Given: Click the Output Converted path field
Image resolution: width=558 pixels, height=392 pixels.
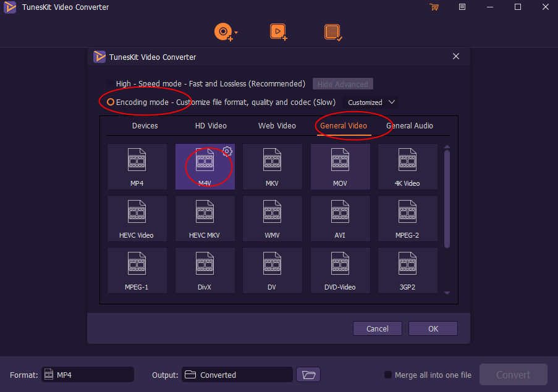Looking at the screenshot, I should (237, 375).
